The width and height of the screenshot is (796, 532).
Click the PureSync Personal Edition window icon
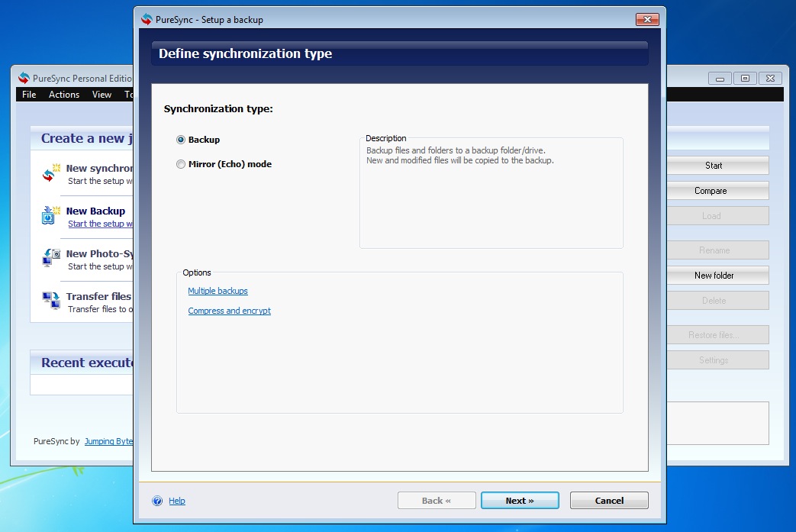tap(24, 78)
